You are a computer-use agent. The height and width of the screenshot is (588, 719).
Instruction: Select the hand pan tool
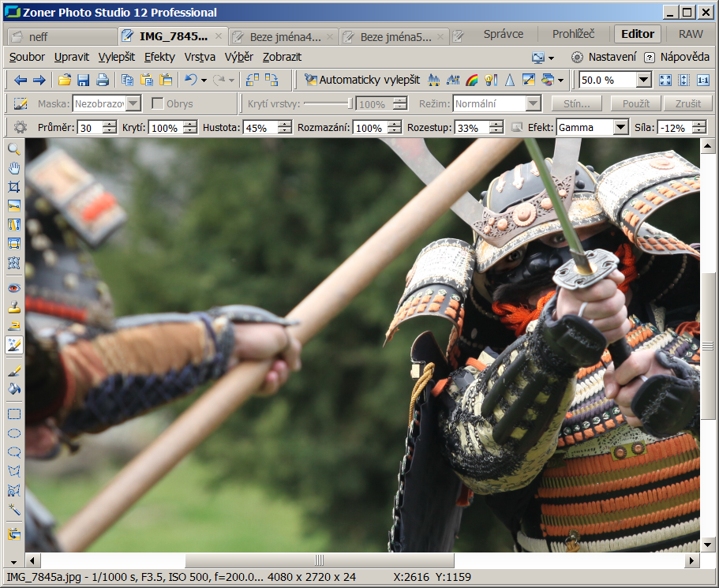coord(13,168)
